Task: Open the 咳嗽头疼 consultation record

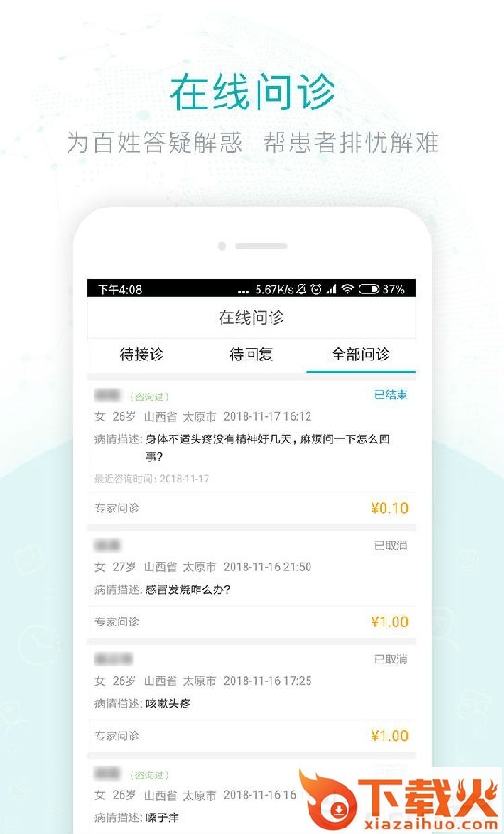Action: coord(251,698)
